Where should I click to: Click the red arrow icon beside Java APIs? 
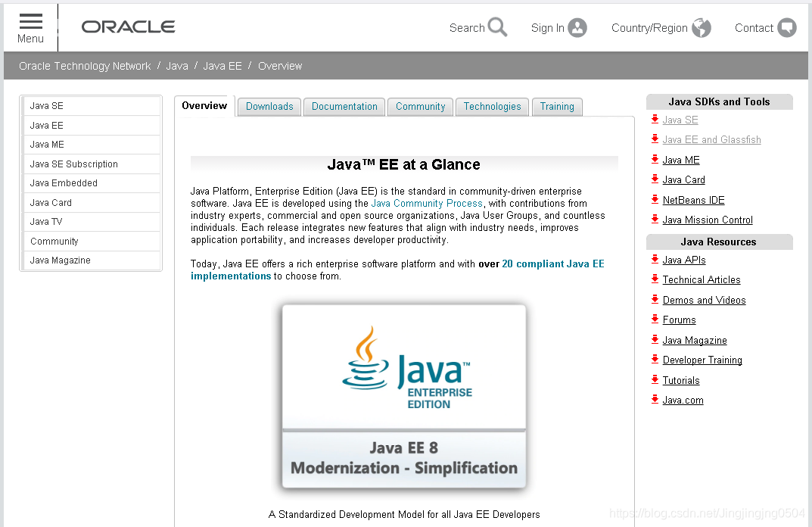(x=655, y=260)
